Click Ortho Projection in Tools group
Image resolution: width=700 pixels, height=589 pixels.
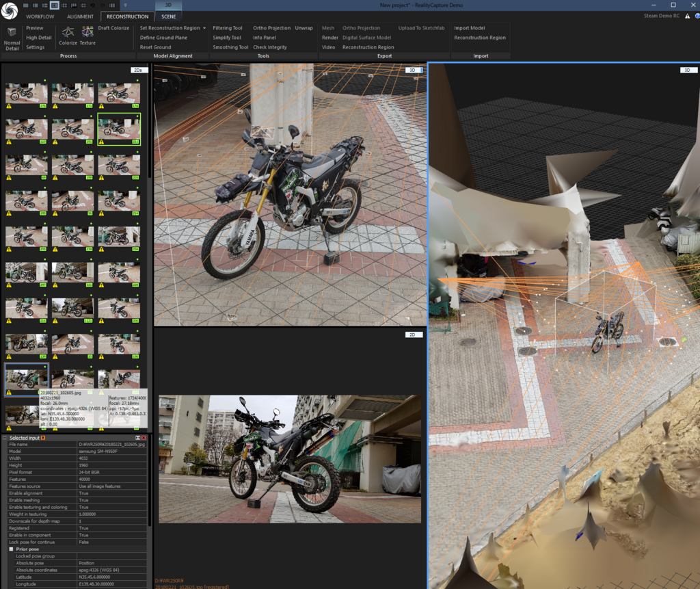click(272, 28)
